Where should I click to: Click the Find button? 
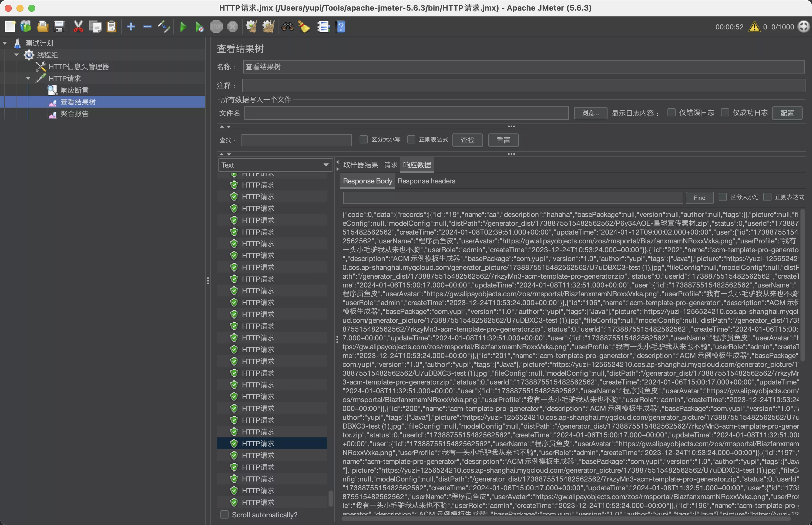(x=699, y=198)
